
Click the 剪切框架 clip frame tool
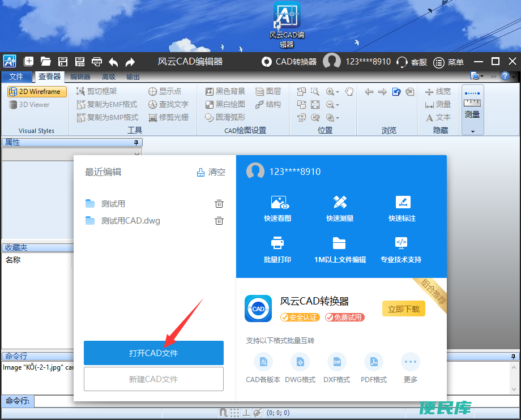(97, 91)
